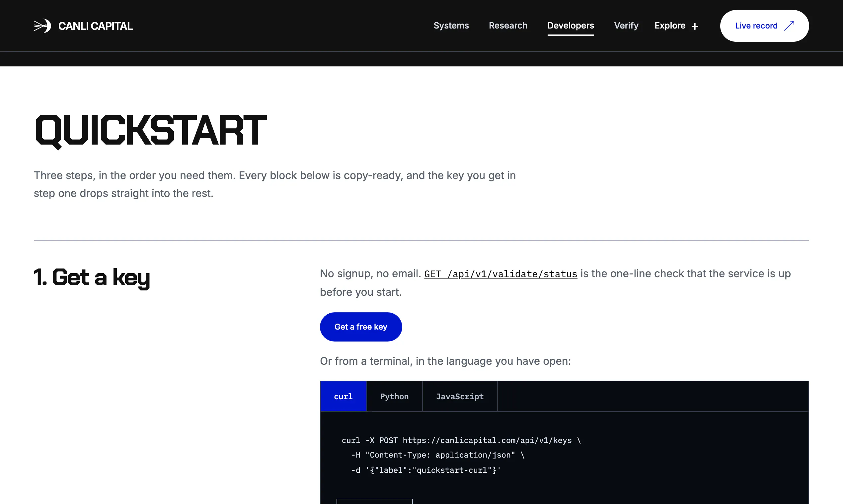Screen dimensions: 843x504
Task: Click the Live record button
Action: click(x=764, y=26)
